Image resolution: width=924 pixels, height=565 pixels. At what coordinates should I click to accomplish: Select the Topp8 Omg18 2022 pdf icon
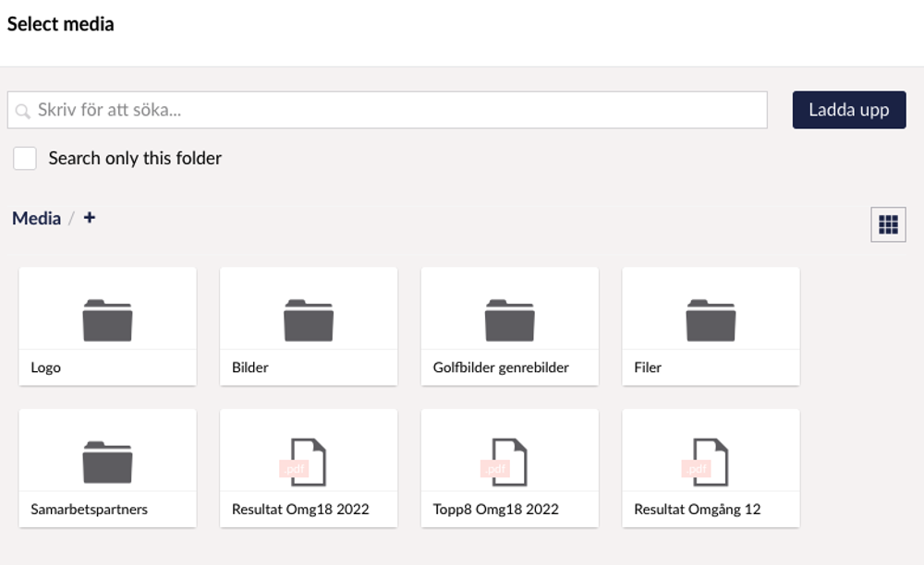[504, 462]
